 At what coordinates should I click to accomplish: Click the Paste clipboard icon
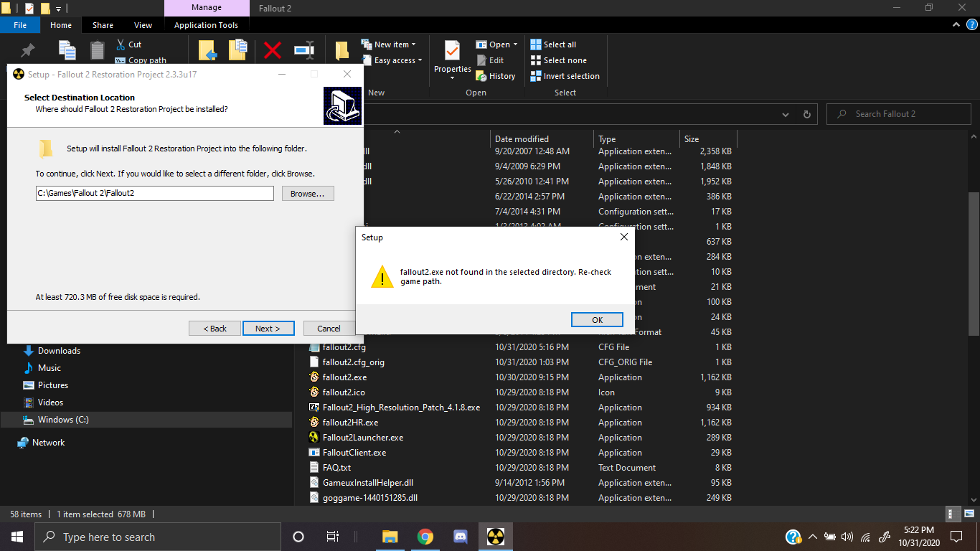click(98, 50)
